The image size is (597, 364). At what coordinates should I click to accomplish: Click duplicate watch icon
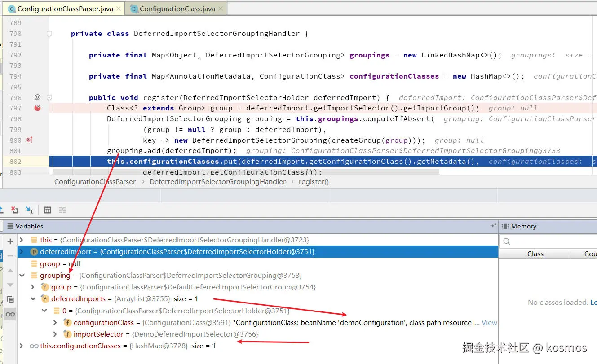pos(10,299)
